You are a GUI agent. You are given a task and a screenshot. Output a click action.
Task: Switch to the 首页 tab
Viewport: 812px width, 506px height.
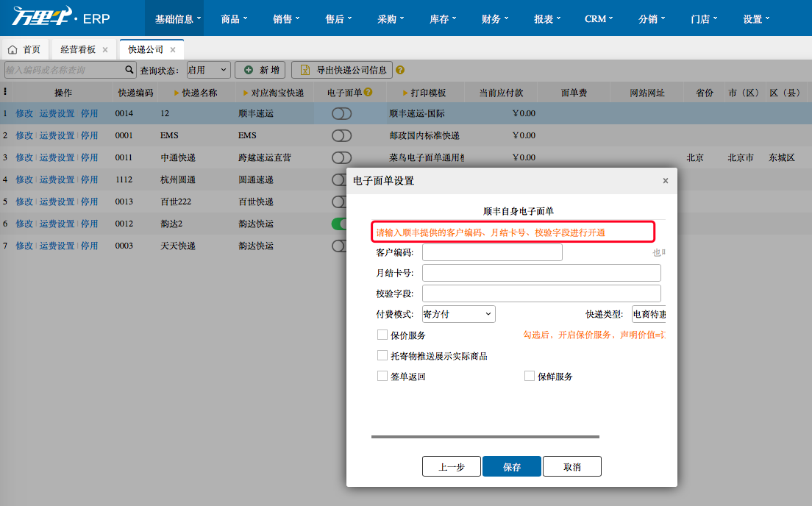coord(25,49)
